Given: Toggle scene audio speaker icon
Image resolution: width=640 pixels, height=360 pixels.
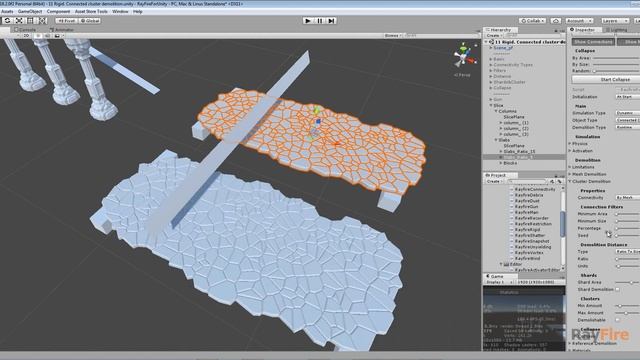Looking at the screenshot, I should [47, 36].
